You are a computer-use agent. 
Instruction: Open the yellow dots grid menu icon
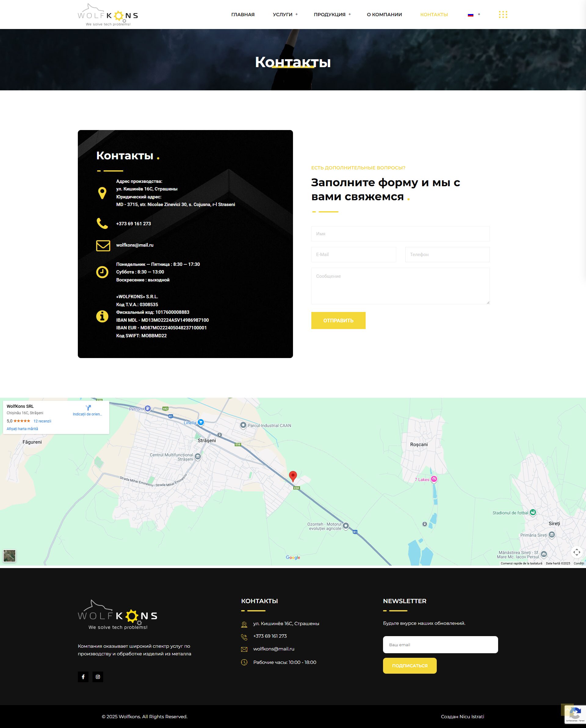(x=503, y=15)
